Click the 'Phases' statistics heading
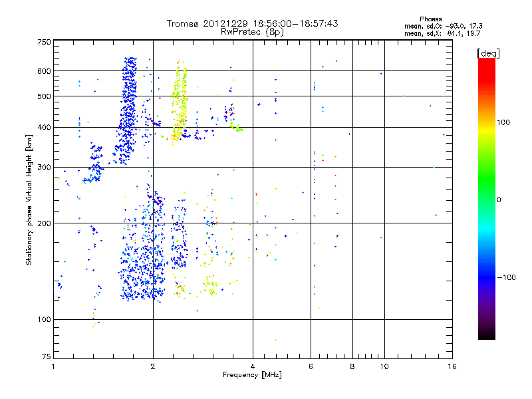The image size is (532, 399). pyautogui.click(x=430, y=19)
